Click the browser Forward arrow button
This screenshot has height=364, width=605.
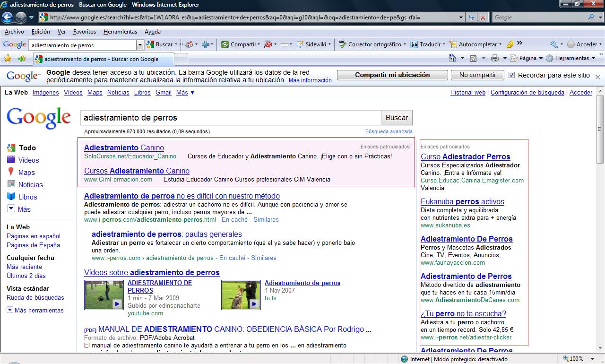(x=21, y=17)
